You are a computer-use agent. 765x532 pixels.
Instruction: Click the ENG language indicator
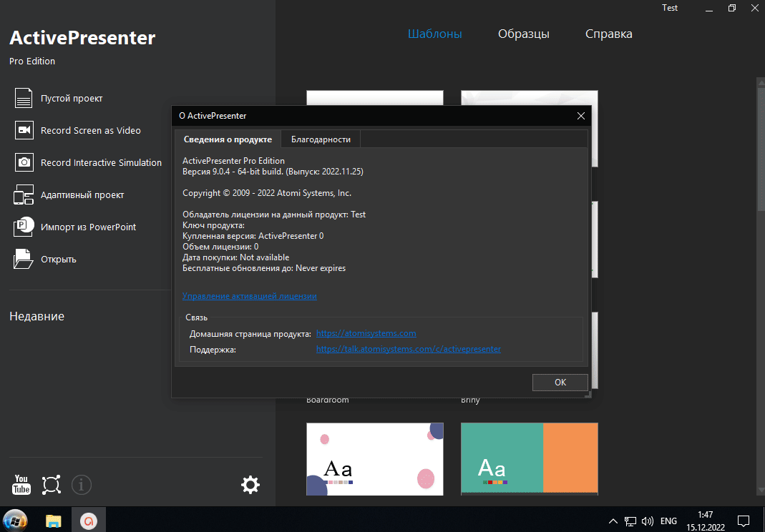668,521
